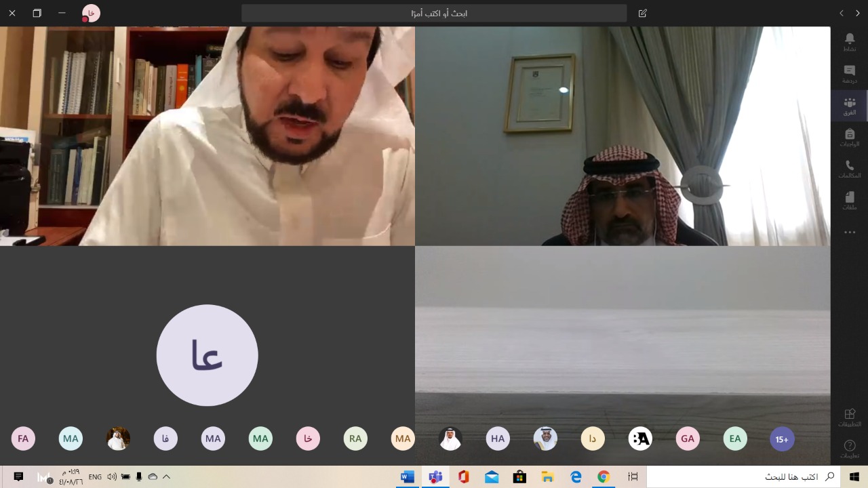
Task: Click the FA participant avatar
Action: point(23,439)
